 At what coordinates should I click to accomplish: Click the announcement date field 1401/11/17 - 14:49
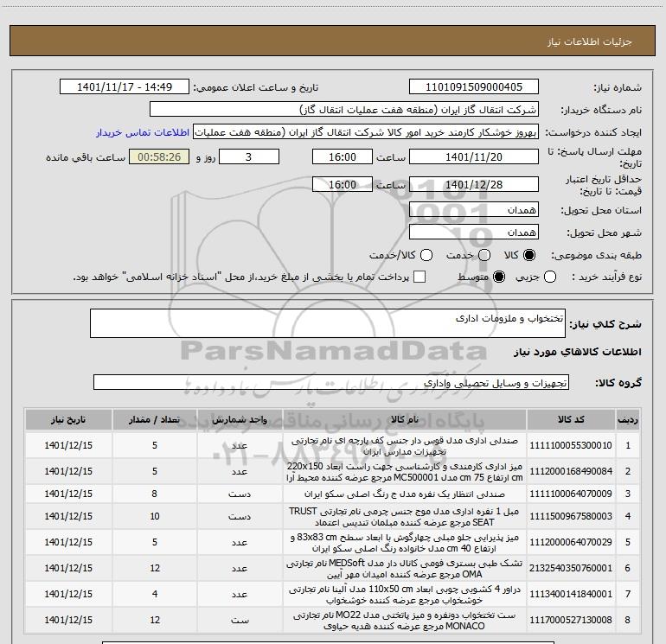tap(125, 87)
